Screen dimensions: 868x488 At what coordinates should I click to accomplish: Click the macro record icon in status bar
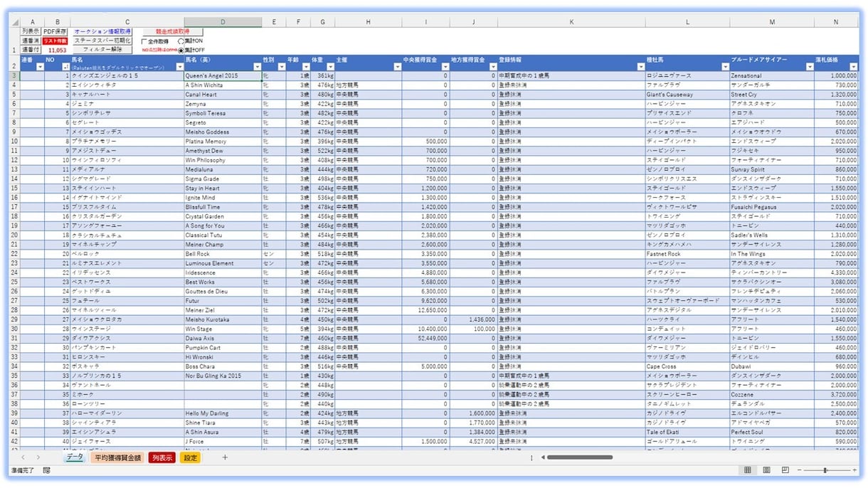(46, 470)
